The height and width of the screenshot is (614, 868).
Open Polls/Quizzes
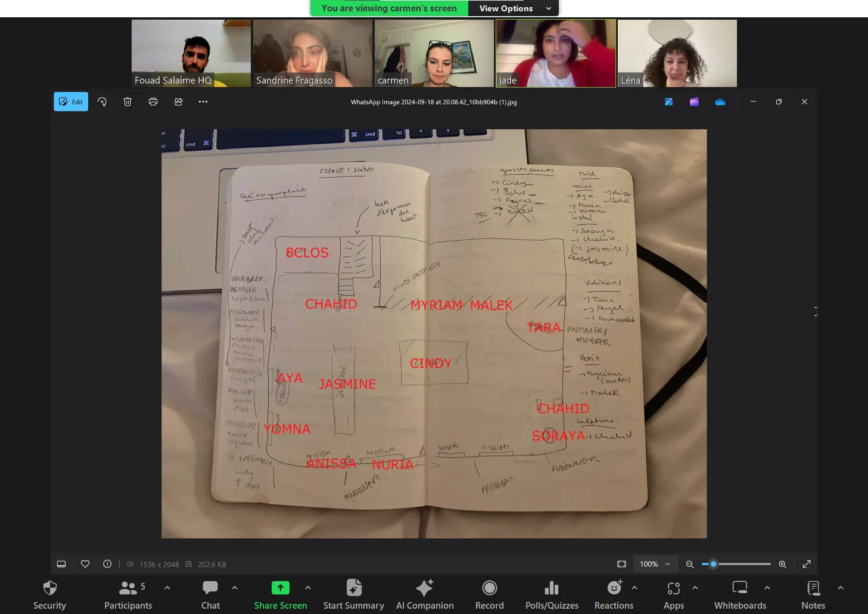click(x=552, y=595)
